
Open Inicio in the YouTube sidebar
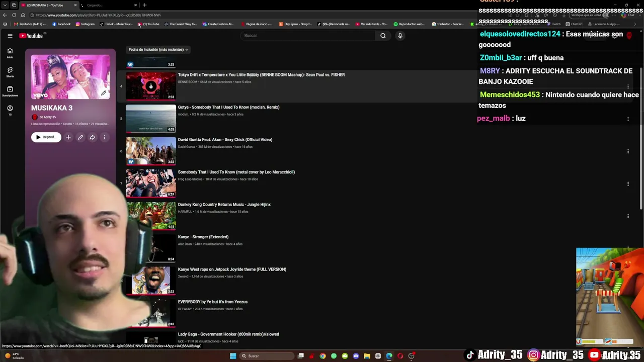pos(10,53)
